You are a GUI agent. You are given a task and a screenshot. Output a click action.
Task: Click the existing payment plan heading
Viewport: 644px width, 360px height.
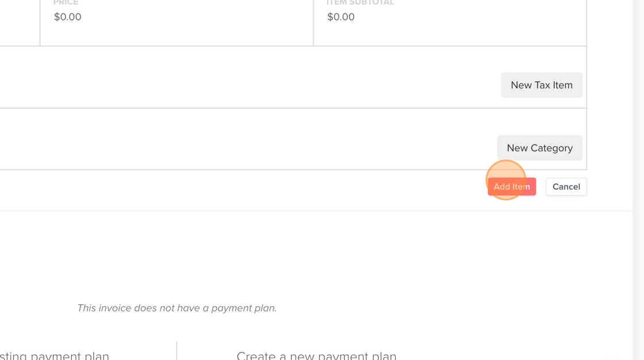55,355
